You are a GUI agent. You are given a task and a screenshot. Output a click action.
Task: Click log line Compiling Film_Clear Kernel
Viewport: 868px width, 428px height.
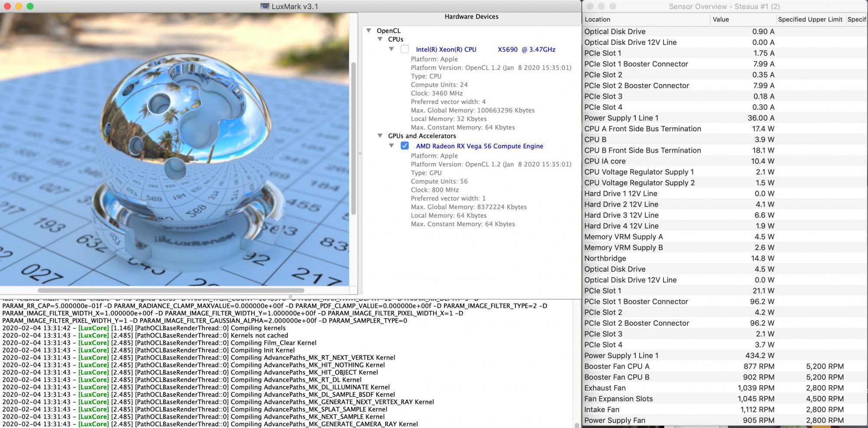tap(159, 343)
